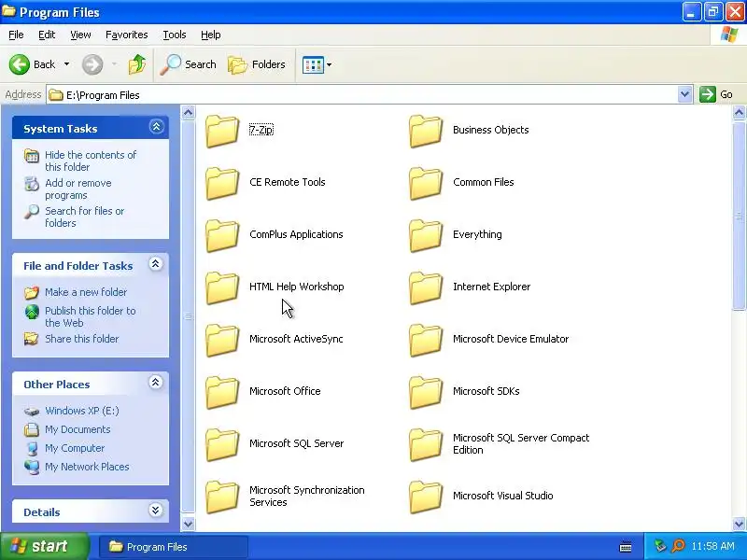Click the green tray icon beside the magnifier
Viewport: 747px width, 560px height.
click(660, 546)
